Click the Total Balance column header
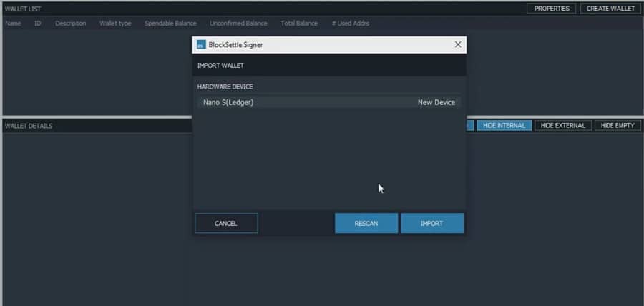Viewport: 644px width, 306px height. [x=299, y=24]
